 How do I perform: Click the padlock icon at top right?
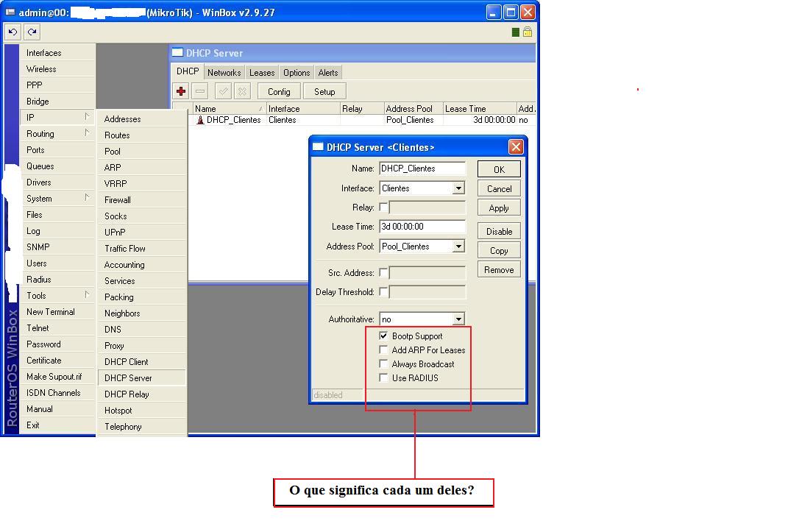(x=528, y=32)
